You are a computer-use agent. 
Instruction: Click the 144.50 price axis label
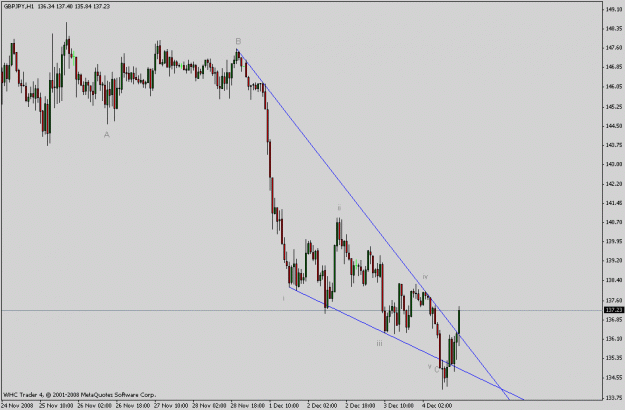tap(614, 126)
